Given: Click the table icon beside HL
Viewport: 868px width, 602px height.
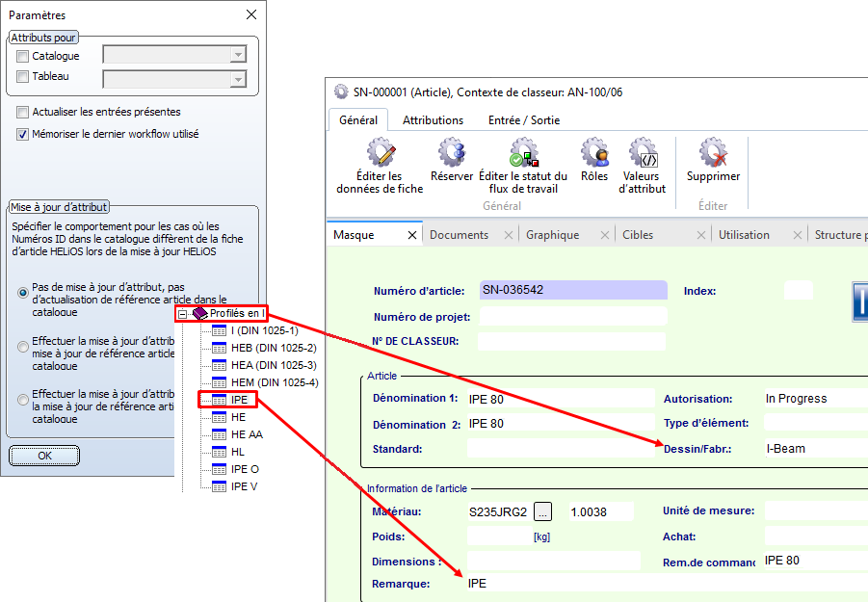Looking at the screenshot, I should pyautogui.click(x=220, y=452).
